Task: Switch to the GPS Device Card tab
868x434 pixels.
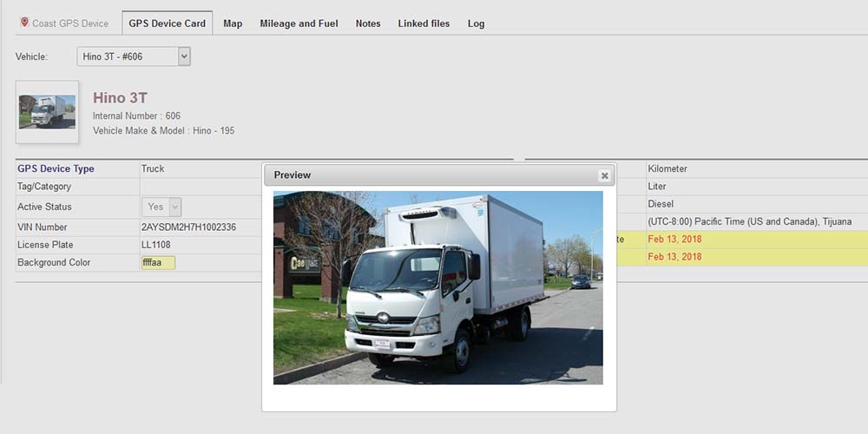Action: [167, 23]
